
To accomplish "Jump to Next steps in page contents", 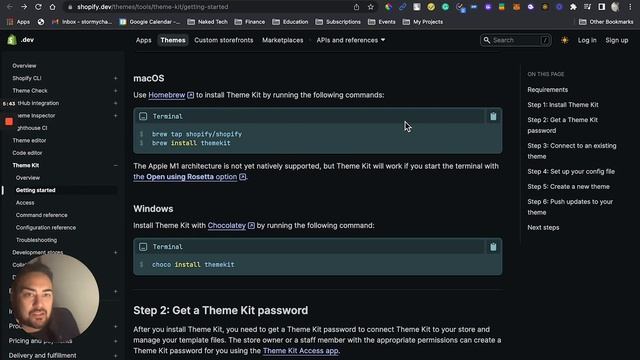I will click(x=543, y=227).
